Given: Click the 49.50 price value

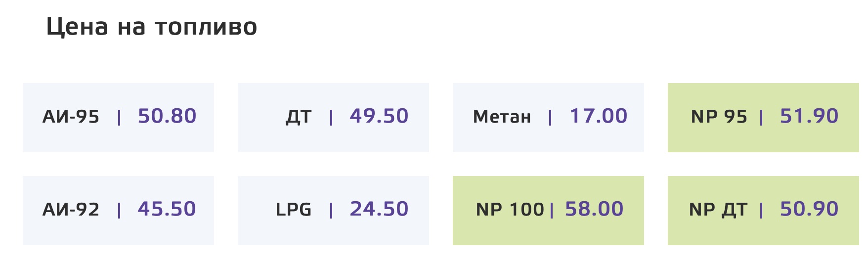Looking at the screenshot, I should 379,116.
